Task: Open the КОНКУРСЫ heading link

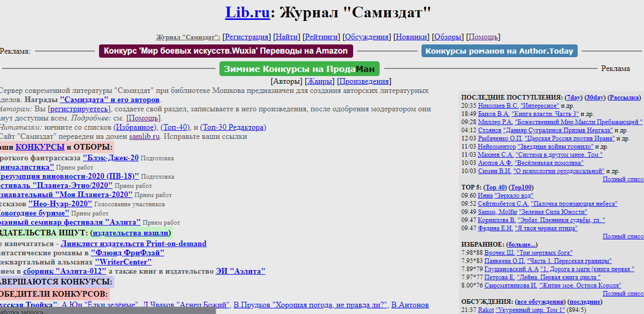Action: pyautogui.click(x=40, y=147)
